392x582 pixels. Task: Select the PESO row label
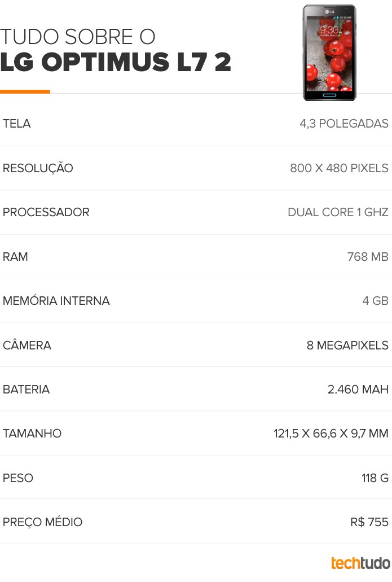coord(18,478)
